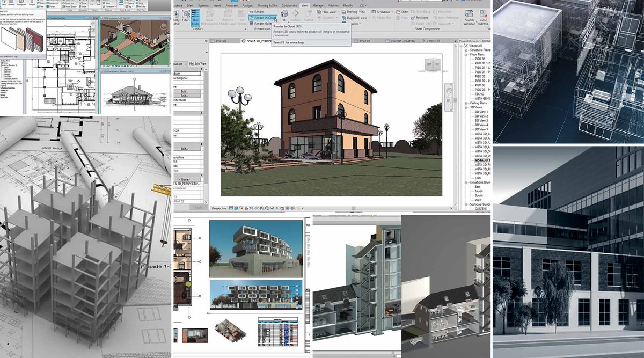Select the Thin Lines tool

[195, 17]
